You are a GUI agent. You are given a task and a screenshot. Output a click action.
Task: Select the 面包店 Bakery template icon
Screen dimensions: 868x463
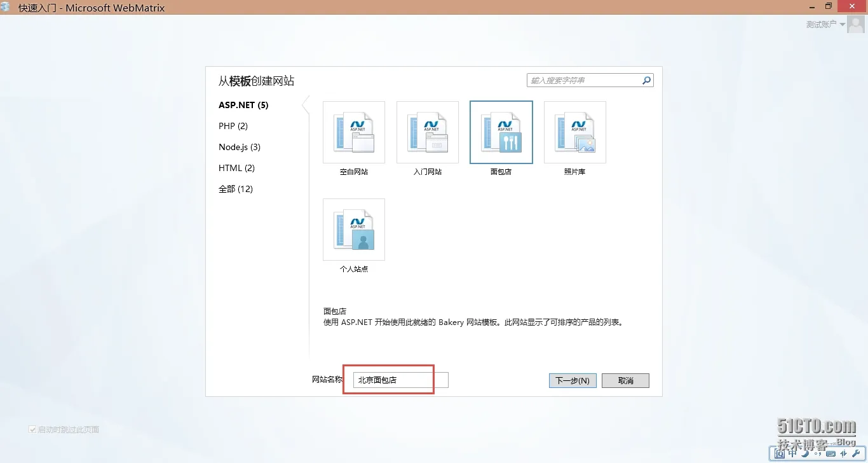tap(501, 132)
